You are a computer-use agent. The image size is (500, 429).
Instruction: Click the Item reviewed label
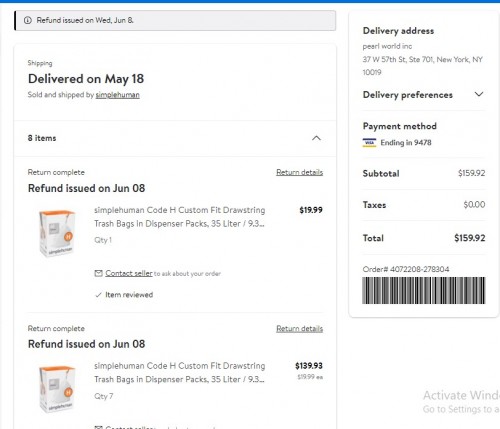click(x=129, y=295)
